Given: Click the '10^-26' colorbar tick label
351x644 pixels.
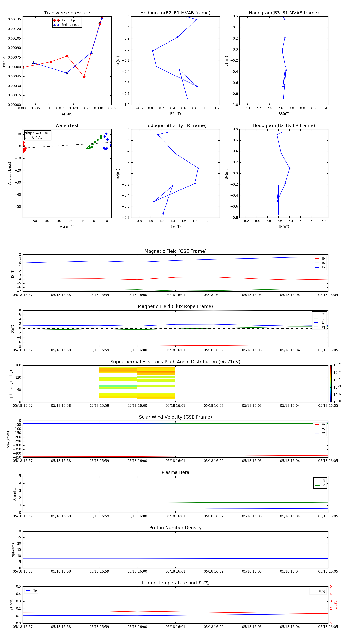Looking at the screenshot, I should 337,365.
